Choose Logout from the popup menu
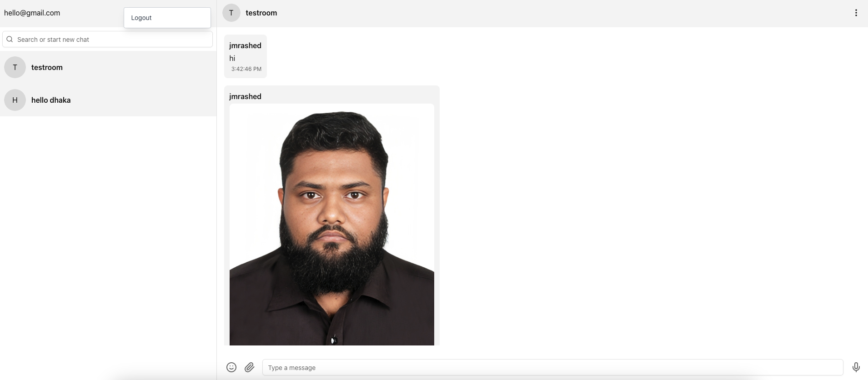The height and width of the screenshot is (380, 868). pyautogui.click(x=167, y=18)
